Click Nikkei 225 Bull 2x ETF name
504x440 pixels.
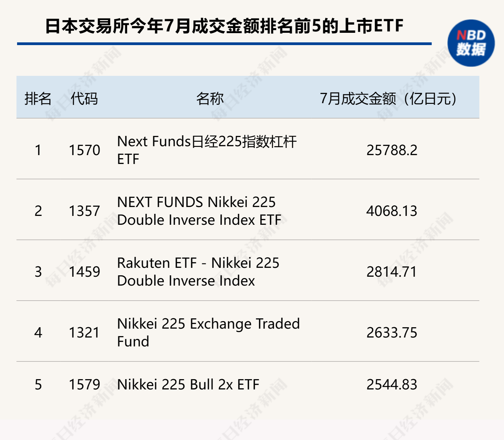188,385
